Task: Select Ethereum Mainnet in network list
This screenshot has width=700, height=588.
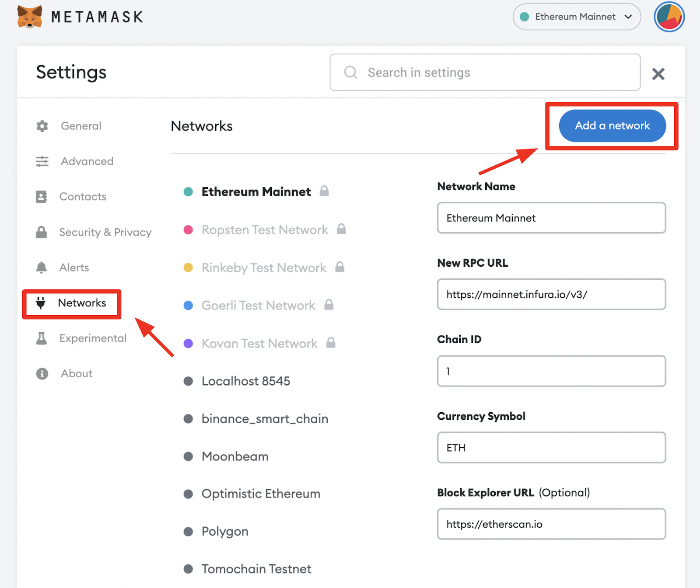Action: tap(256, 191)
